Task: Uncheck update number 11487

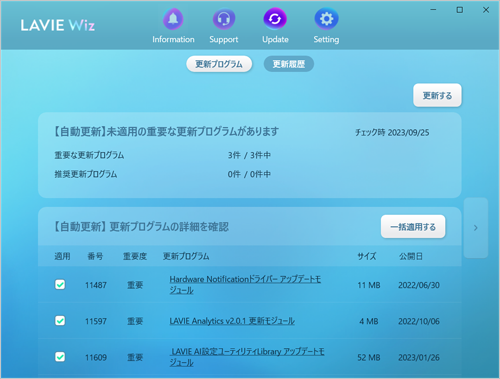Action: [x=60, y=285]
